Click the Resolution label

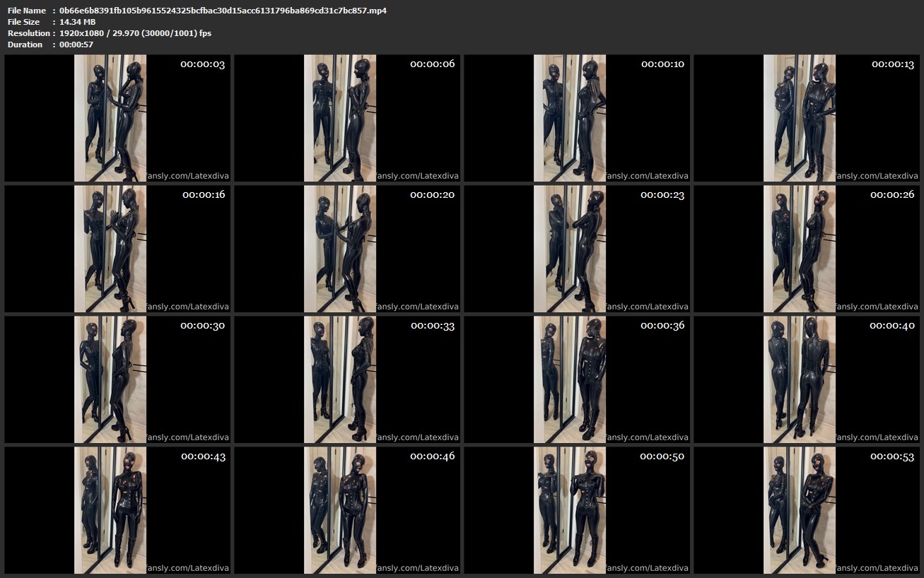tap(29, 33)
